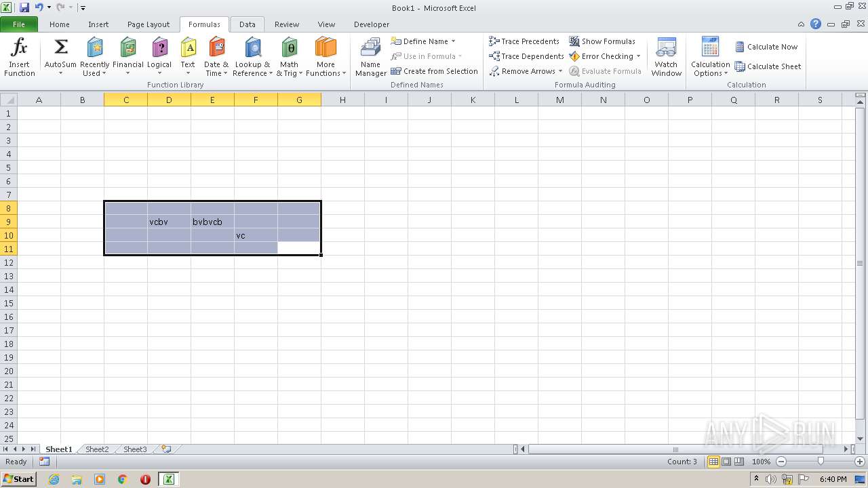Click the macro recording icon in status bar
The image size is (868, 488).
(x=44, y=462)
